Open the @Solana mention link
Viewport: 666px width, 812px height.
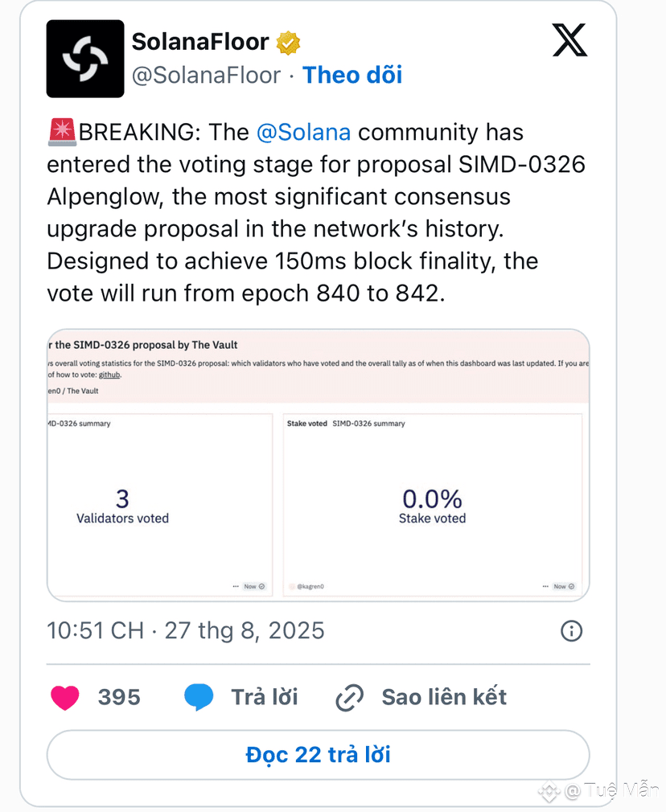304,132
